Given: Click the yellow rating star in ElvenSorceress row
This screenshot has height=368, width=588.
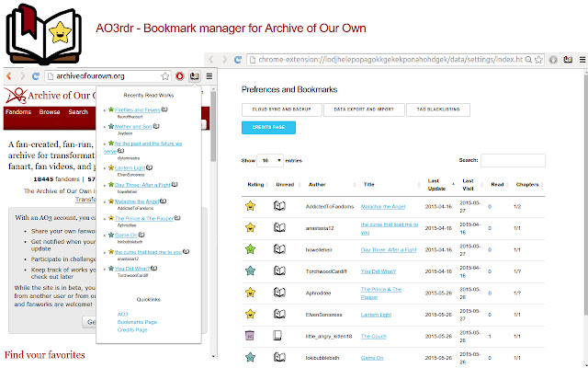Looking at the screenshot, I should [250, 314].
